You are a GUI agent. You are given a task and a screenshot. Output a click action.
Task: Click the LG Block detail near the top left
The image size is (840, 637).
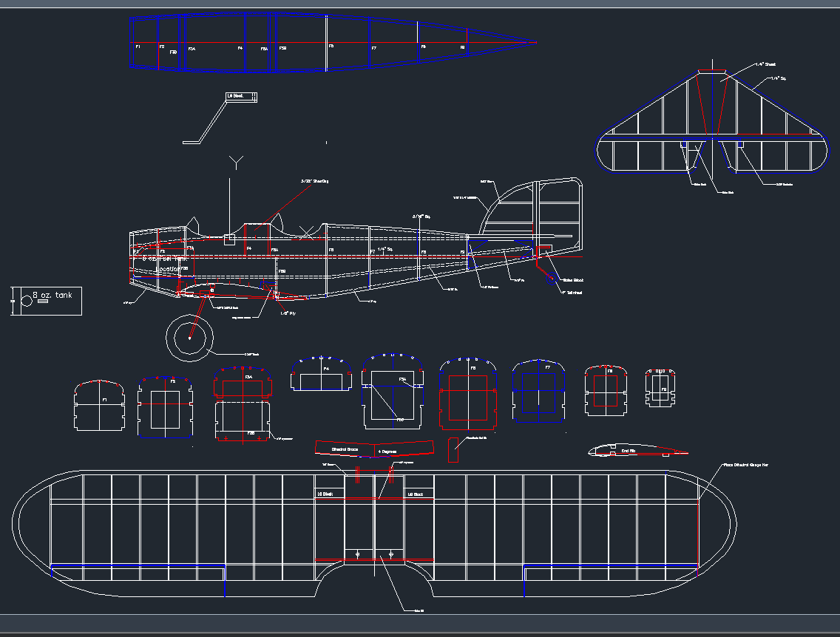click(240, 96)
